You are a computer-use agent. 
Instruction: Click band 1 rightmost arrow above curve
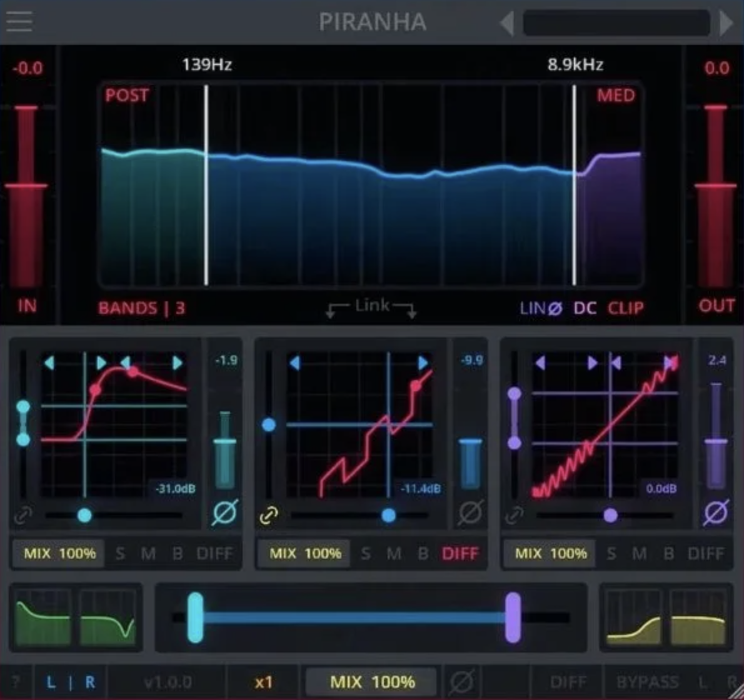[x=178, y=363]
